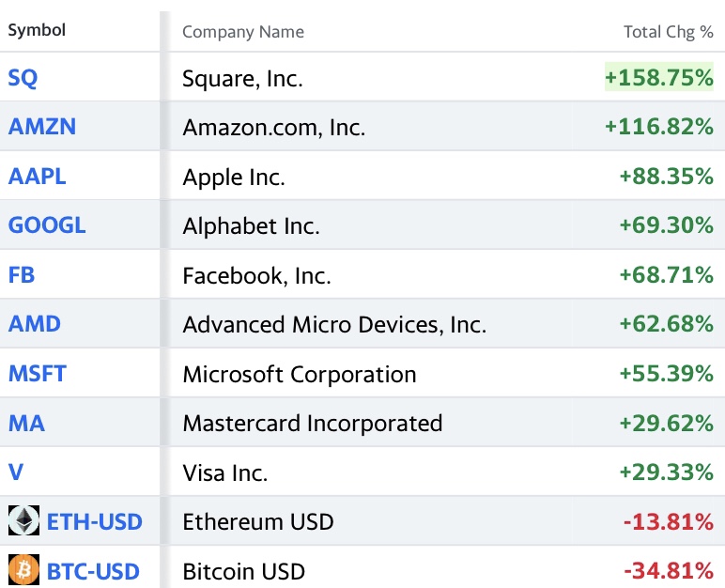Sort by Symbol column header
The image size is (725, 588).
(37, 30)
